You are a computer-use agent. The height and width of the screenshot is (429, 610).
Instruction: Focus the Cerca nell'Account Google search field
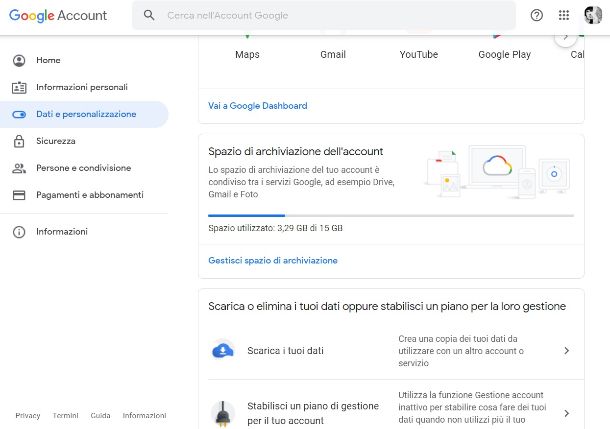click(x=324, y=16)
